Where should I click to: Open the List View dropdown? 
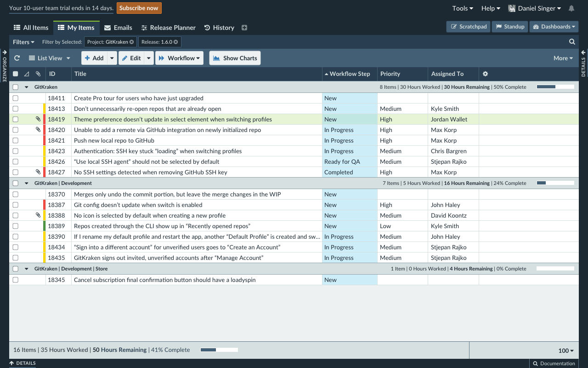[50, 58]
